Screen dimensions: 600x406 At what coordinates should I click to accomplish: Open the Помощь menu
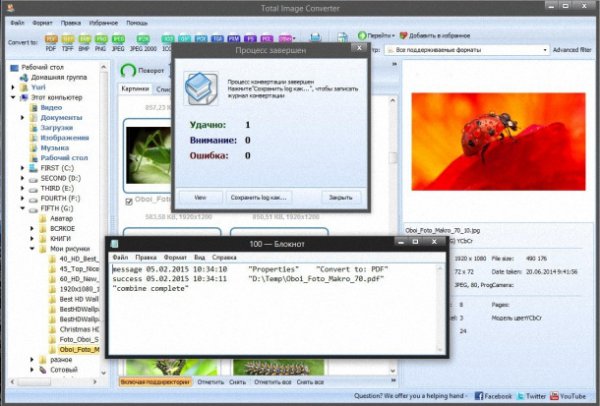pos(137,23)
